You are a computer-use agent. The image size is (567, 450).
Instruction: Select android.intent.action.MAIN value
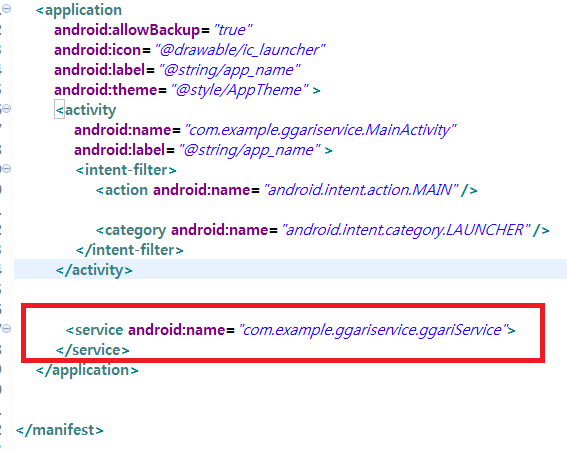click(x=361, y=190)
